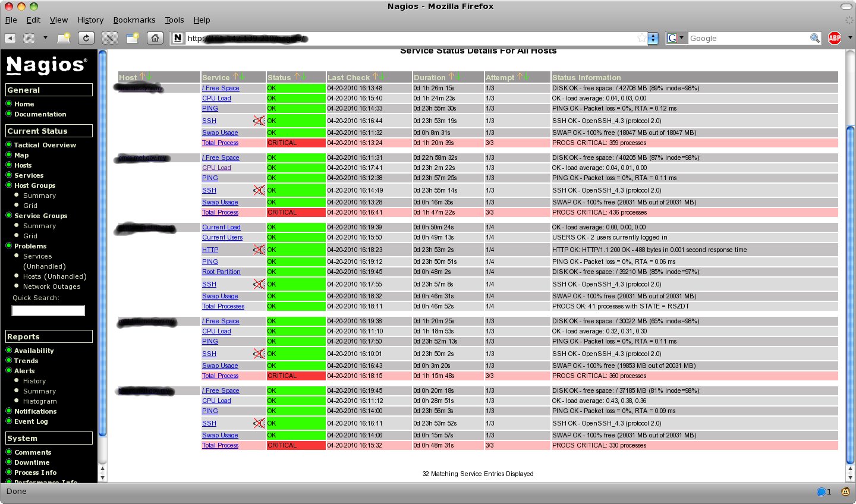
Task: Expand the back/forward history dropdown arrow
Action: 45,38
